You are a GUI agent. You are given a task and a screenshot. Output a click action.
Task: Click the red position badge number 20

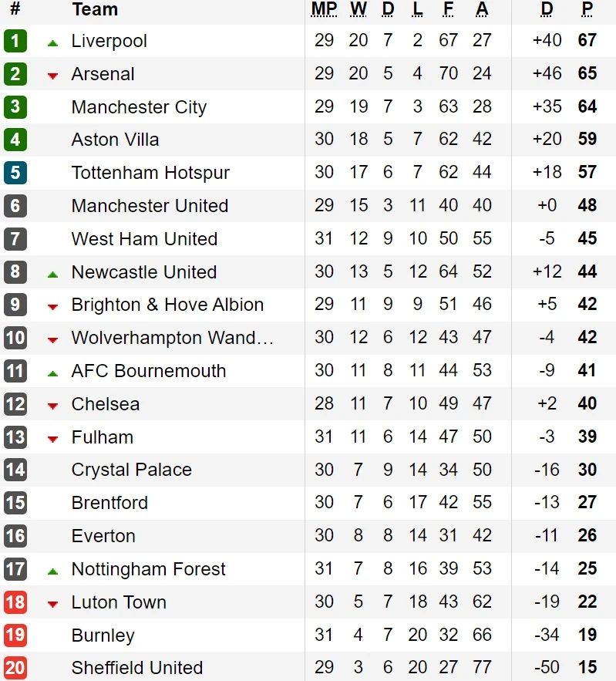coord(15,668)
